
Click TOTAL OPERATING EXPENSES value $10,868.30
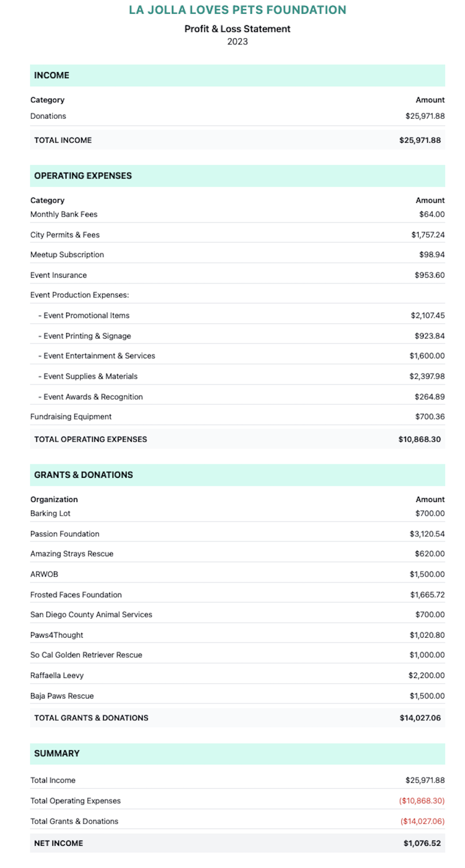tap(419, 439)
